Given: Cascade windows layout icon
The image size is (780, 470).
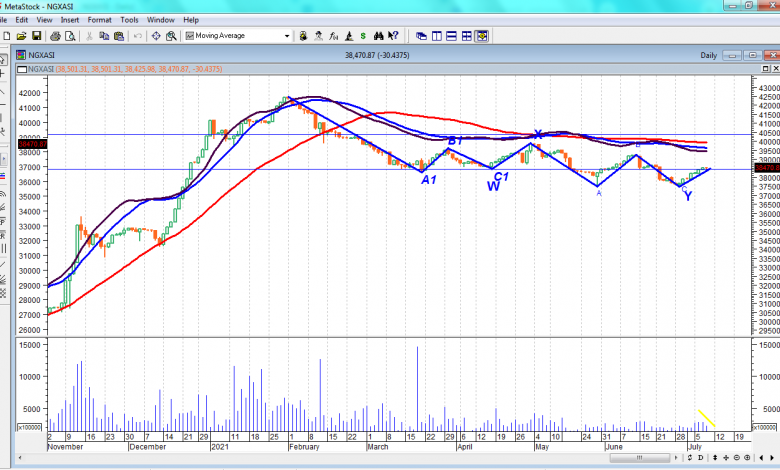Looking at the screenshot, I should pyautogui.click(x=421, y=36).
